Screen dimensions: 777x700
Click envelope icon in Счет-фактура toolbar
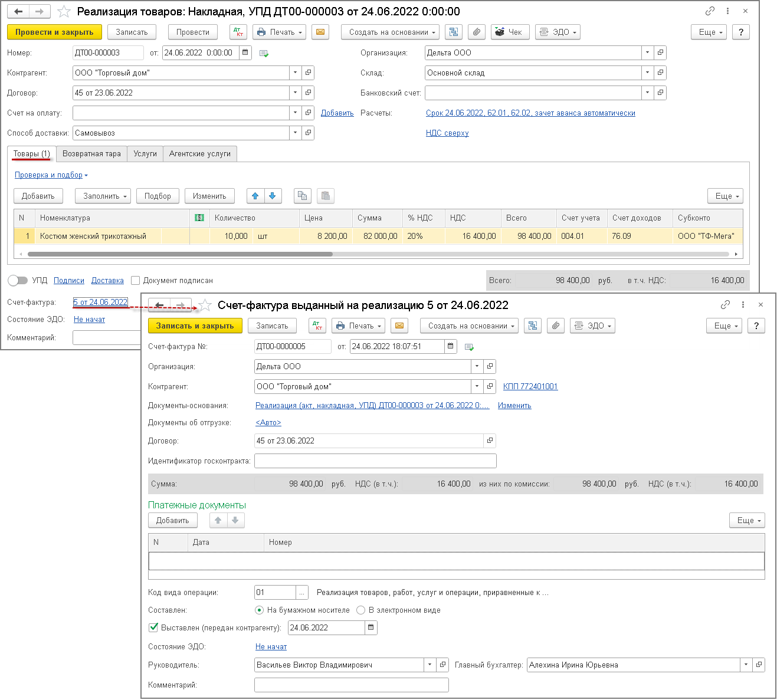pos(399,326)
